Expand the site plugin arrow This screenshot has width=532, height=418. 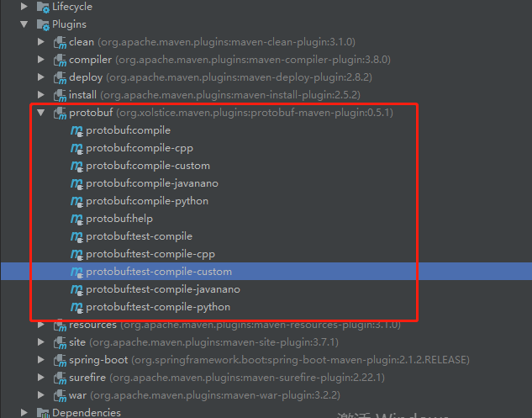(x=40, y=342)
